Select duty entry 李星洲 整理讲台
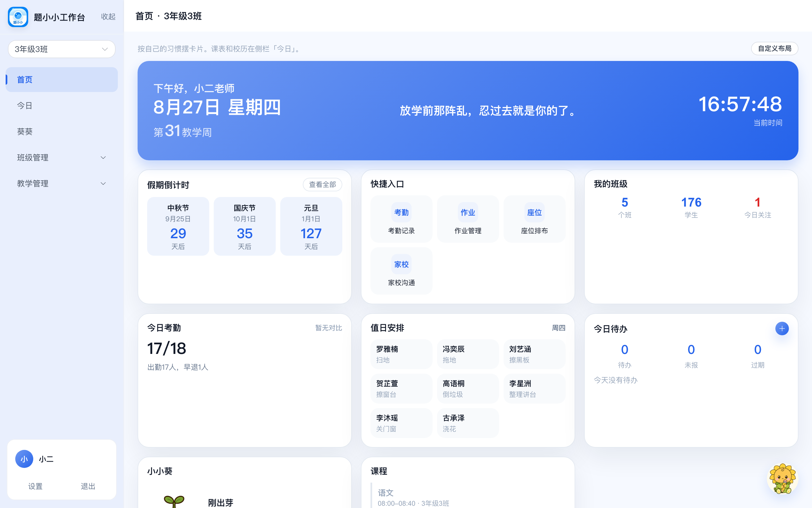Viewport: 812px width, 508px height. click(534, 388)
